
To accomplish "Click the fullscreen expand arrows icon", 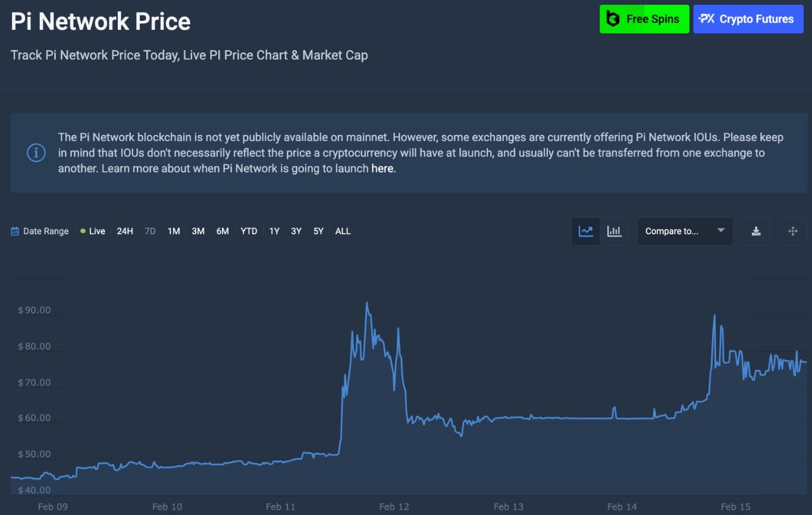I will [x=792, y=231].
